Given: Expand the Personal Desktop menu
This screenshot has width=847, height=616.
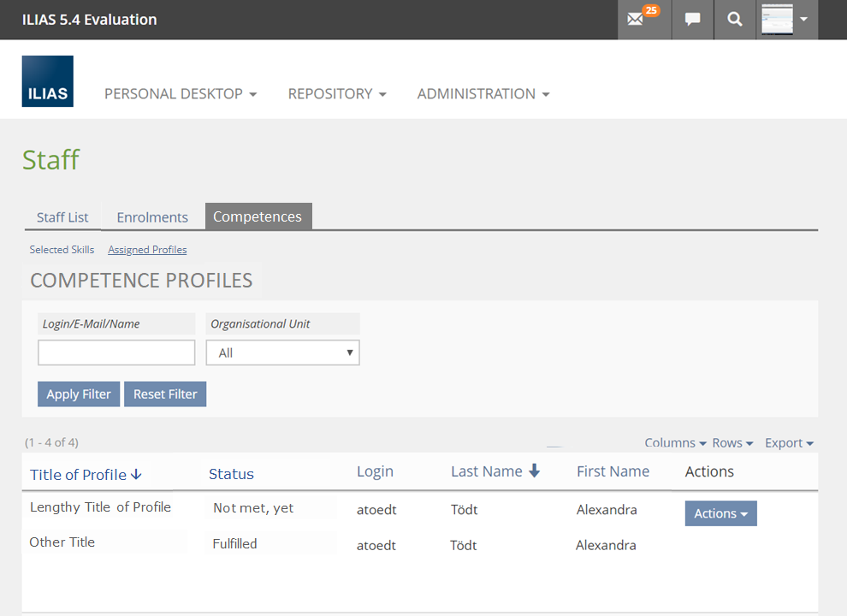Looking at the screenshot, I should pos(181,94).
